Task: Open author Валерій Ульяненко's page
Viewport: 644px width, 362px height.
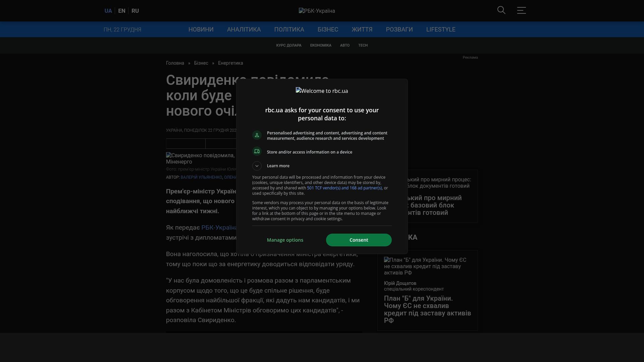Action: click(x=201, y=177)
